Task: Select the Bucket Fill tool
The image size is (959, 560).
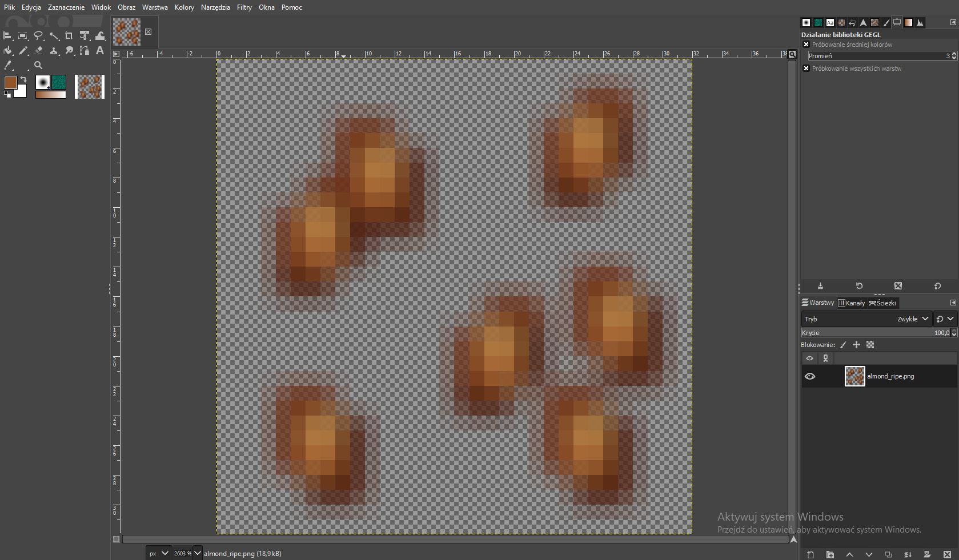Action: (x=7, y=51)
